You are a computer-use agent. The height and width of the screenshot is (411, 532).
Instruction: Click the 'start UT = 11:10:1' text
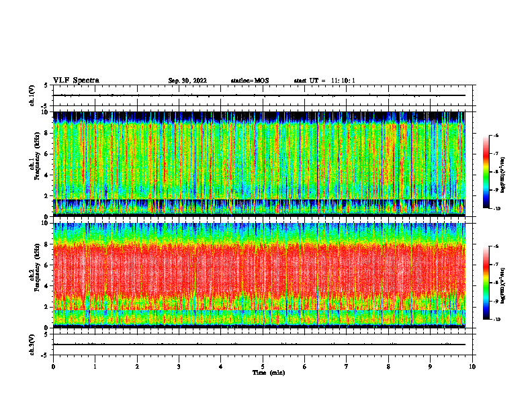[x=324, y=81]
